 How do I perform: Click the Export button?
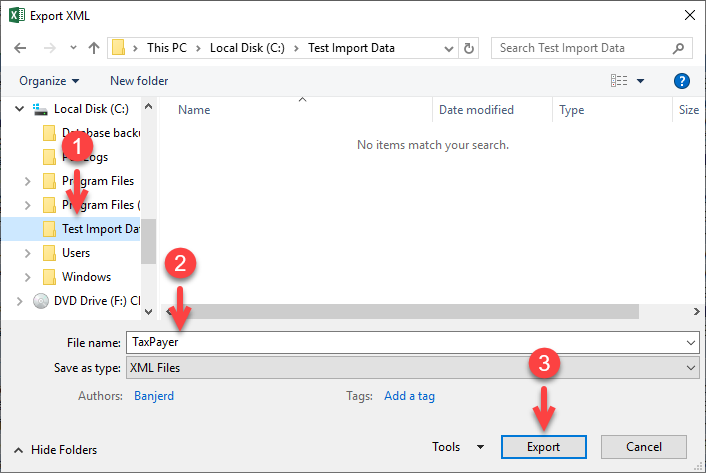[x=543, y=446]
